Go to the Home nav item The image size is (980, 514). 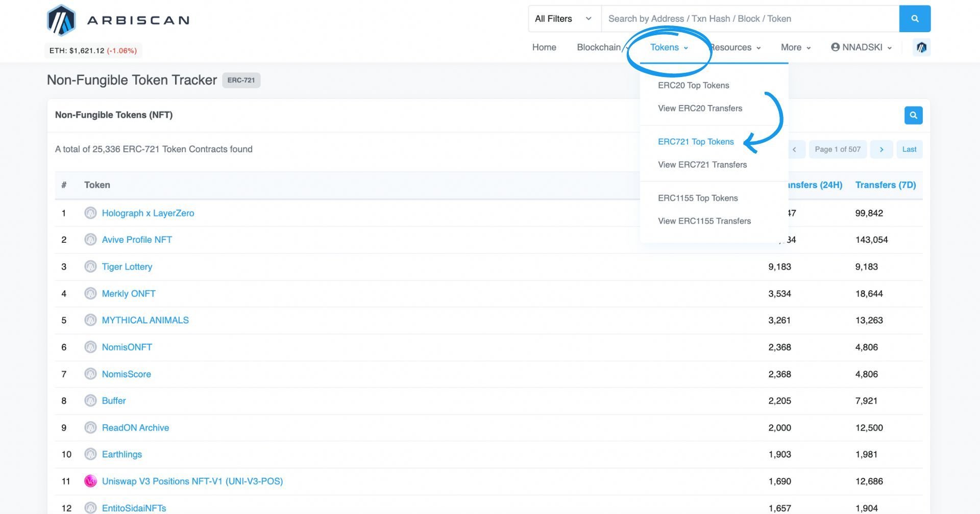click(544, 47)
